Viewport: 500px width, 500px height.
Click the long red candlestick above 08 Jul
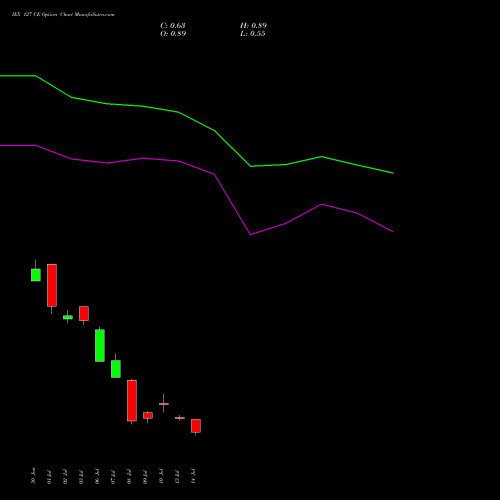pyautogui.click(x=132, y=401)
